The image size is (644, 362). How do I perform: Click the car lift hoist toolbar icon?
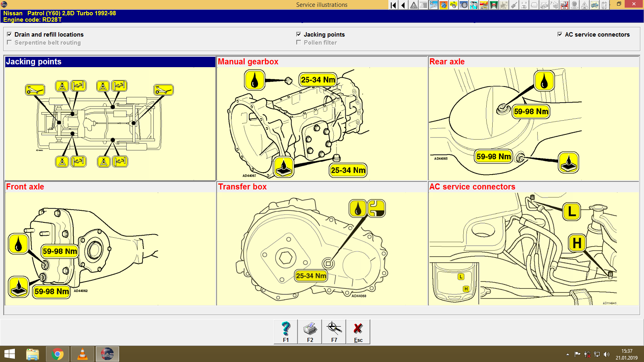[x=493, y=4]
